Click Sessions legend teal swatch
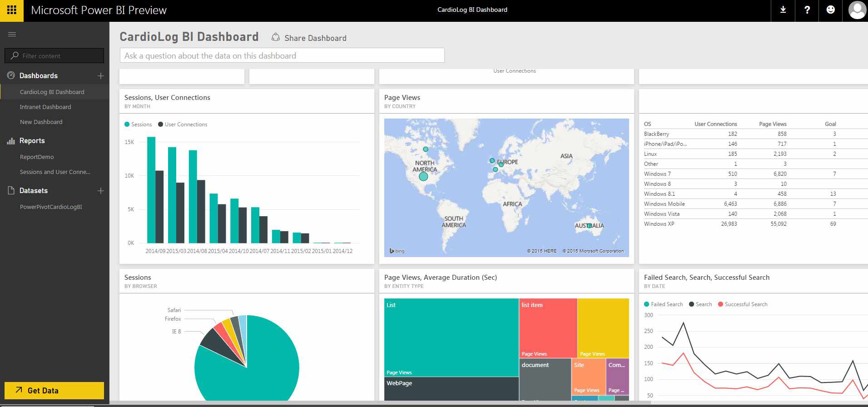Image resolution: width=868 pixels, height=407 pixels. (x=127, y=124)
